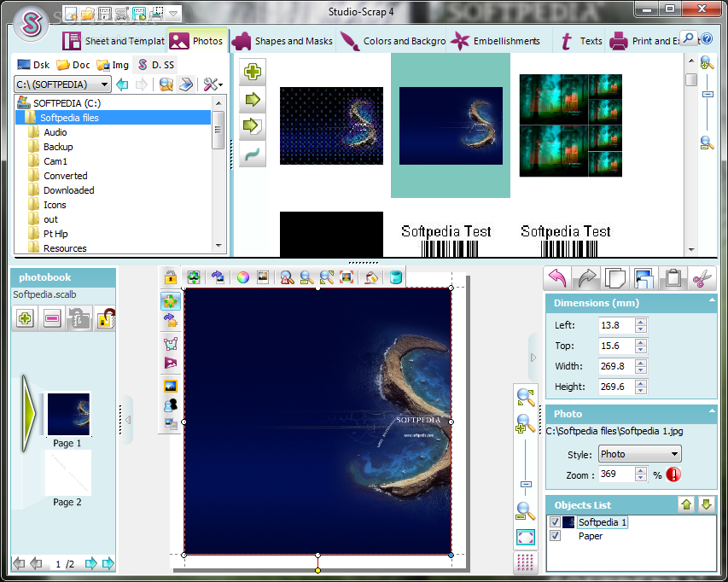Open the Style Photo dropdown

point(640,454)
